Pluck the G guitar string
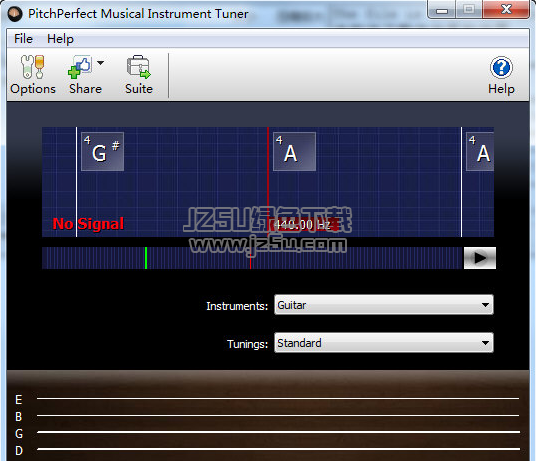This screenshot has width=536, height=461. (x=278, y=432)
